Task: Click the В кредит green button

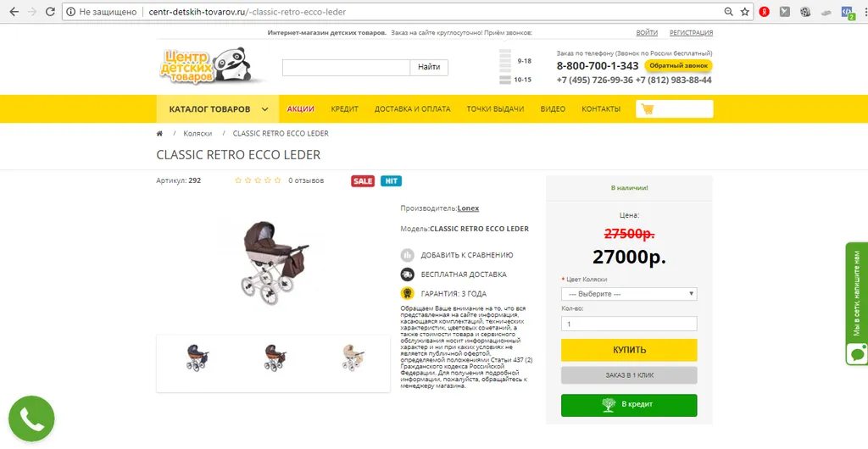Action: pos(629,405)
